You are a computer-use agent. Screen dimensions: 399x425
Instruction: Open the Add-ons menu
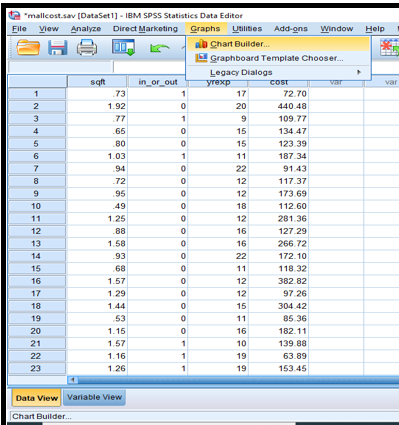[291, 29]
